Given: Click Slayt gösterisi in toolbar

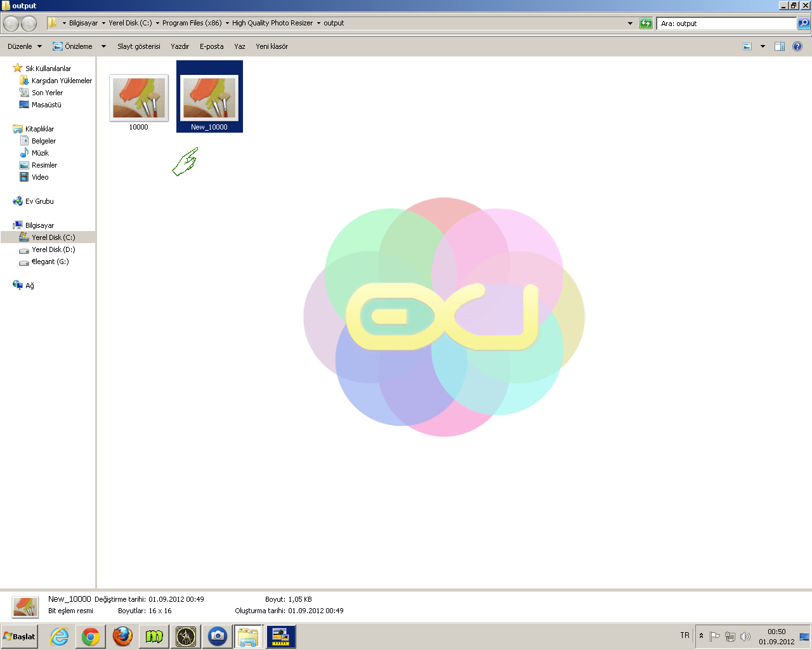Looking at the screenshot, I should [139, 46].
